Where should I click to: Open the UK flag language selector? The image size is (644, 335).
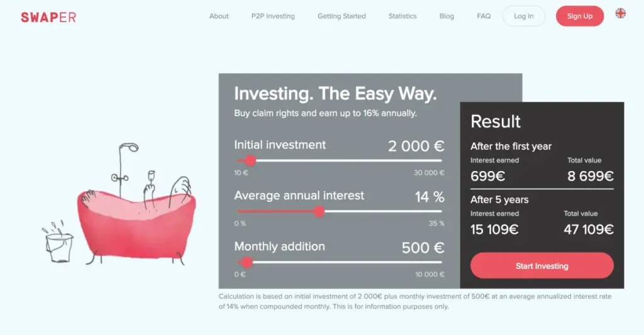point(620,14)
